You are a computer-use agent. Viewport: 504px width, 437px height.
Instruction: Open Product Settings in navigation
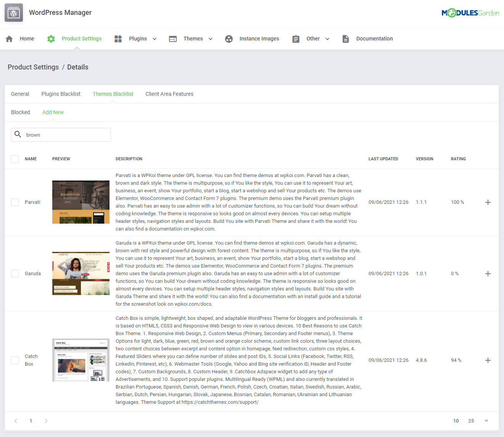pos(82,39)
